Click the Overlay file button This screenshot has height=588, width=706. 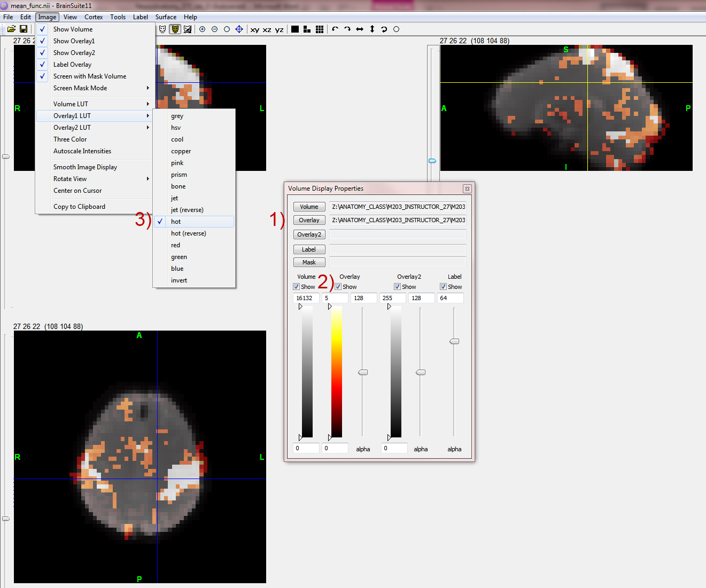click(309, 220)
